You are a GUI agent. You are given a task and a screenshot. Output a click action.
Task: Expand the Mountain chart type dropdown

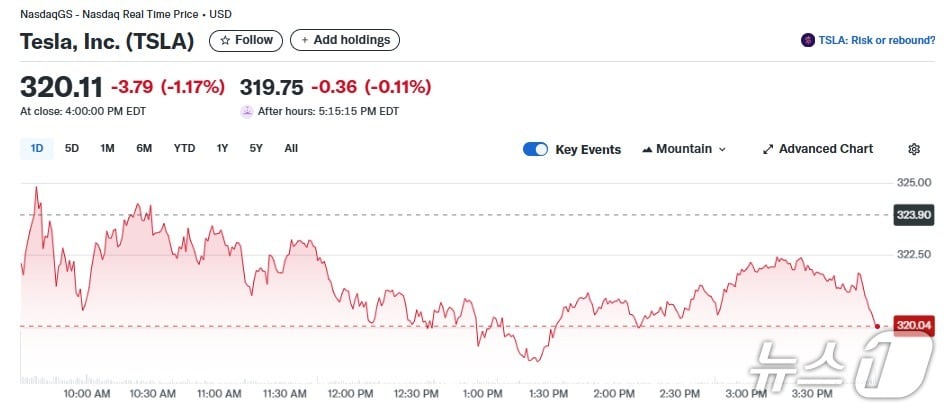(x=683, y=149)
